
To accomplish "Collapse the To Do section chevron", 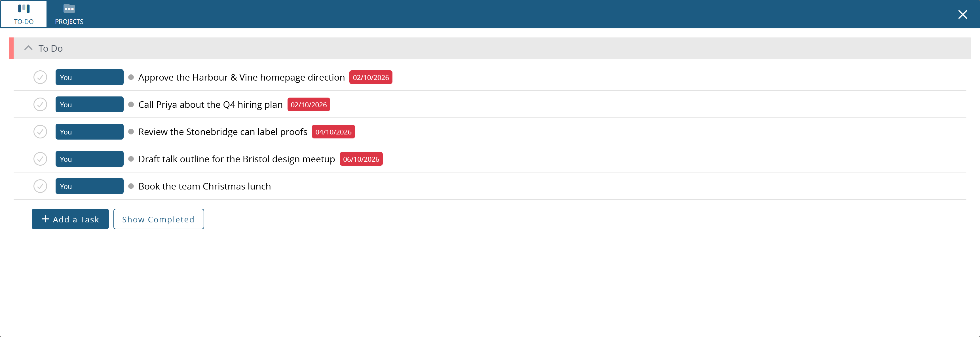I will point(28,48).
